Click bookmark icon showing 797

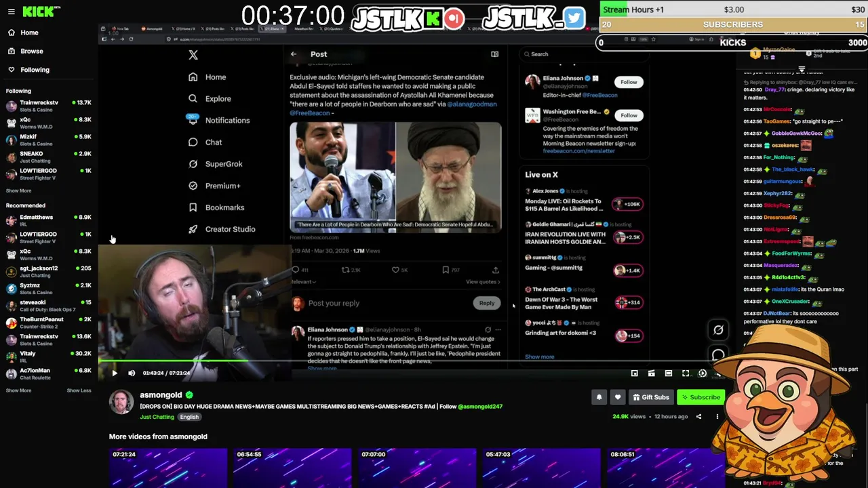click(x=446, y=270)
